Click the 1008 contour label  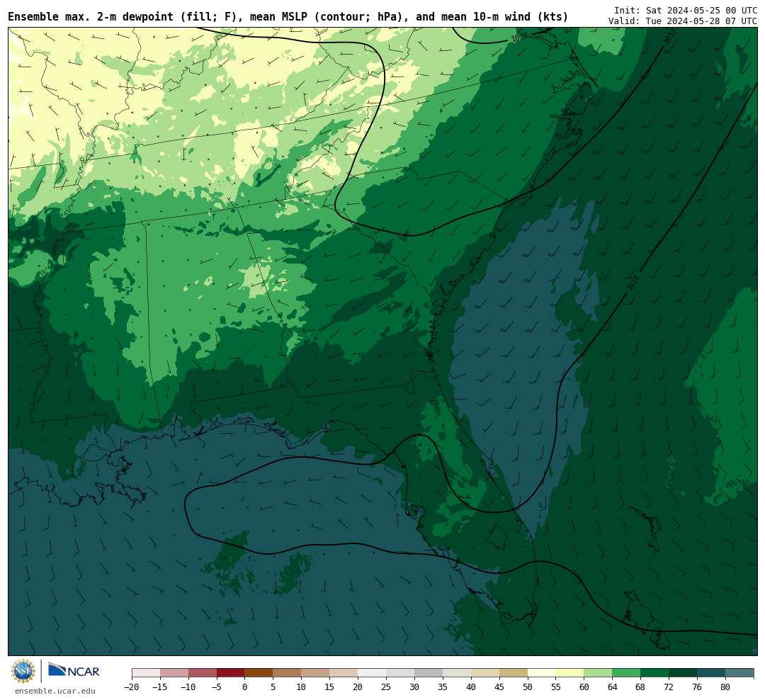point(520,37)
